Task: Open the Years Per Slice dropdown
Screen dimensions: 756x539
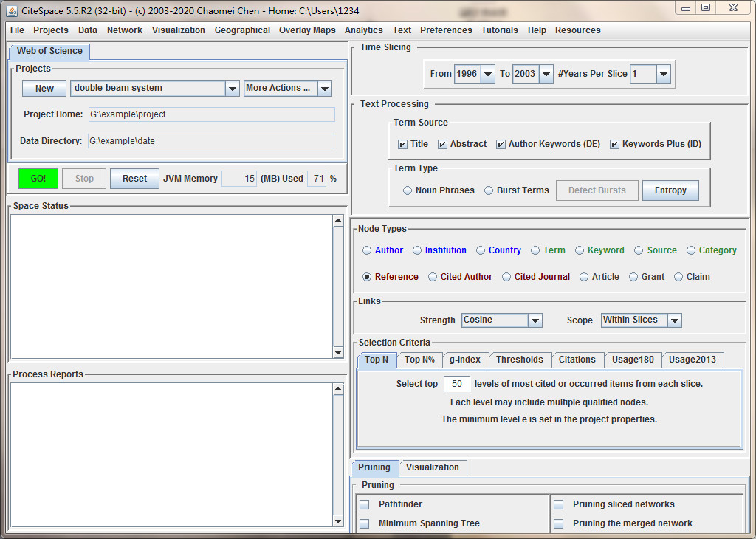Action: click(664, 75)
